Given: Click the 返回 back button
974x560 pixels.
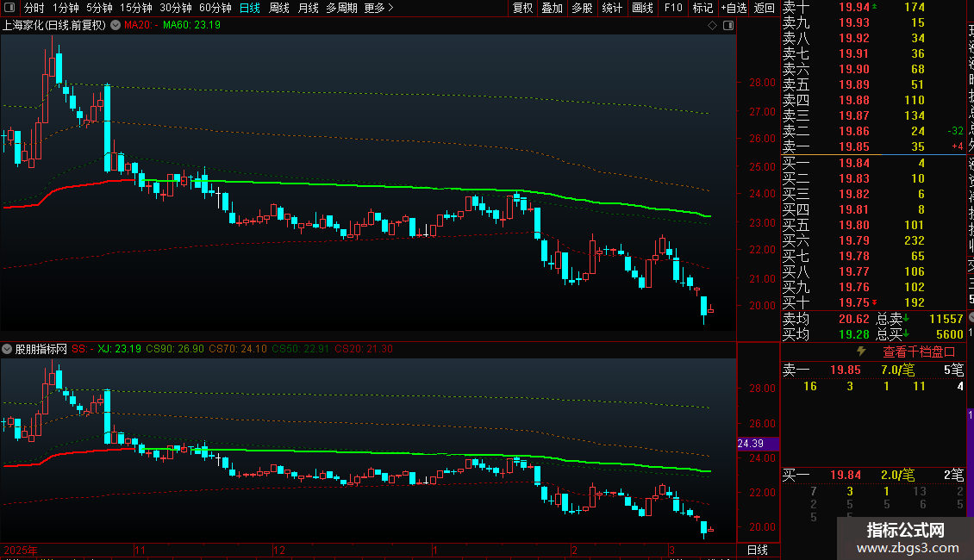Looking at the screenshot, I should [x=764, y=8].
